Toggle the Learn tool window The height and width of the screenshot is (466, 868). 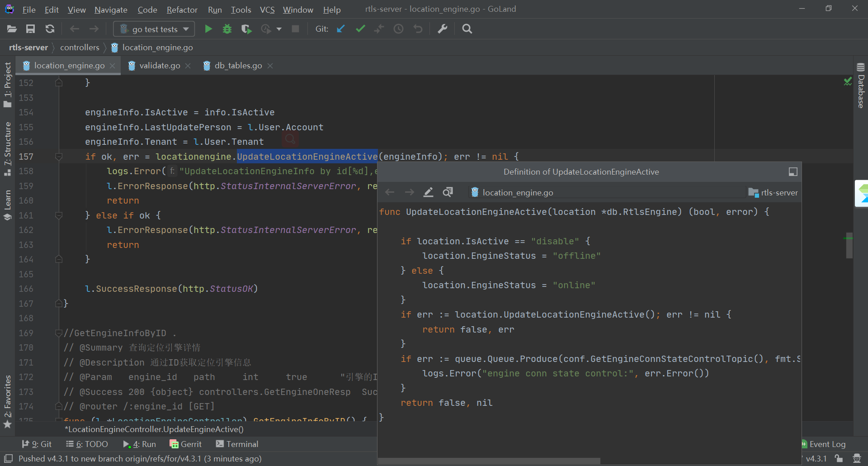[7, 204]
